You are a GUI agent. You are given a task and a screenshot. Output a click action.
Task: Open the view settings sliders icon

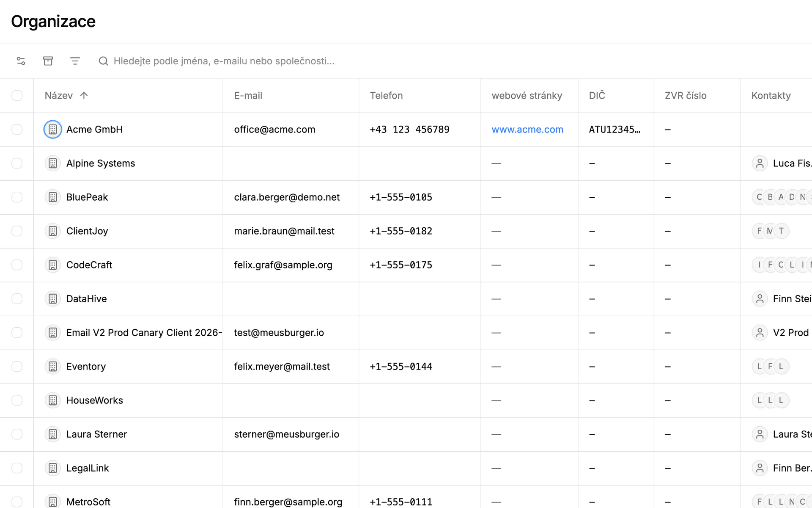[21, 61]
